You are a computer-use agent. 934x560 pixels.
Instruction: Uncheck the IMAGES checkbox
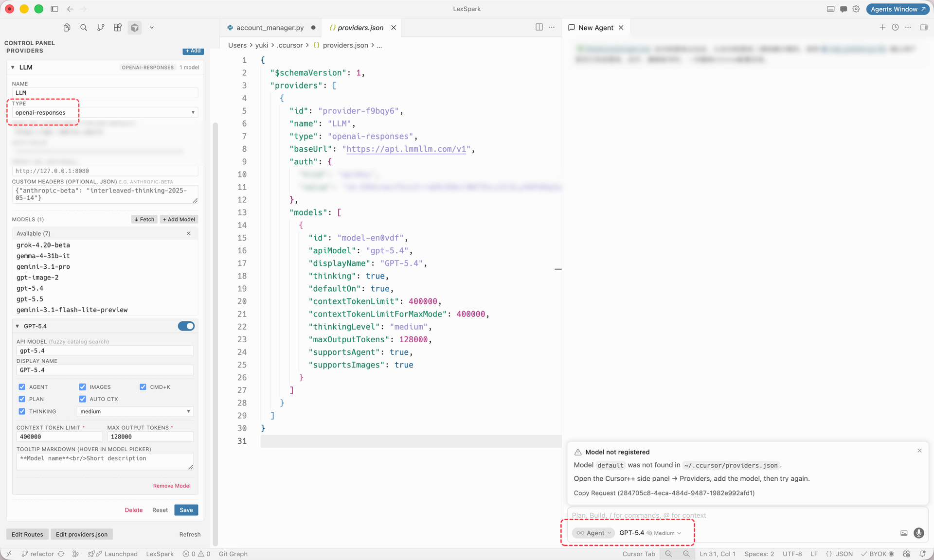[x=83, y=387]
